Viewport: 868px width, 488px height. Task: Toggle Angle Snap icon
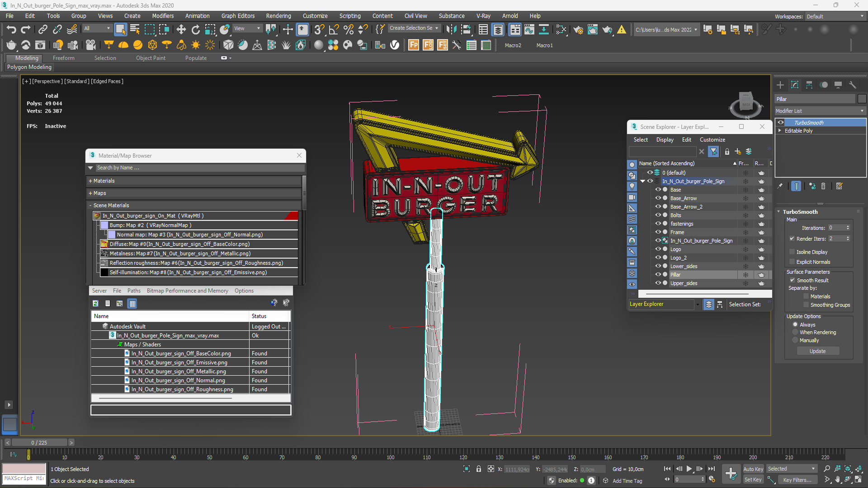click(334, 30)
